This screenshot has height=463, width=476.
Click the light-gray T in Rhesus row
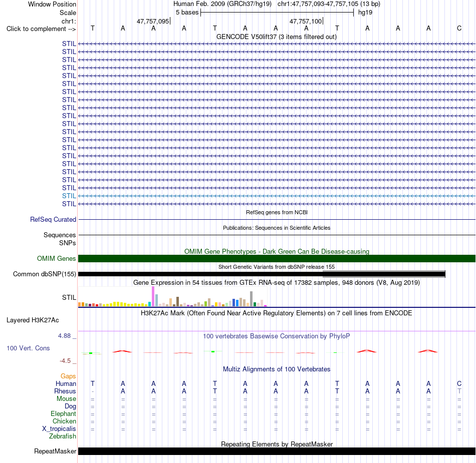(459, 391)
